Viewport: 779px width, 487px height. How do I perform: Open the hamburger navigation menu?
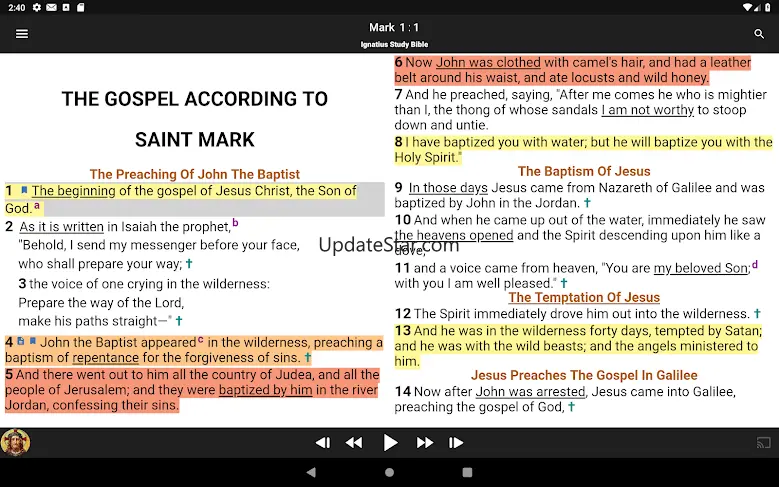coord(22,34)
